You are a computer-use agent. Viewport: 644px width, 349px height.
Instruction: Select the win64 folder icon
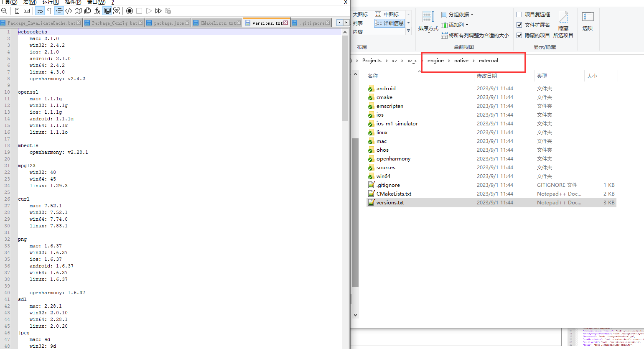coord(371,176)
